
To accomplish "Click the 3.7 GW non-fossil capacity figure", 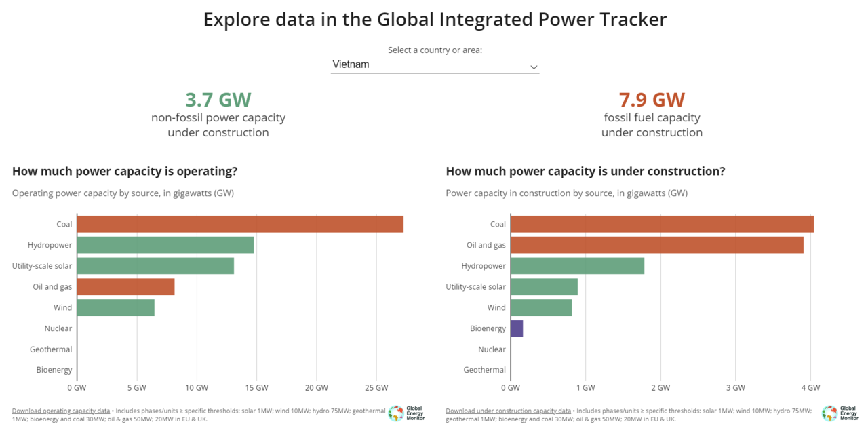I will 218,100.
